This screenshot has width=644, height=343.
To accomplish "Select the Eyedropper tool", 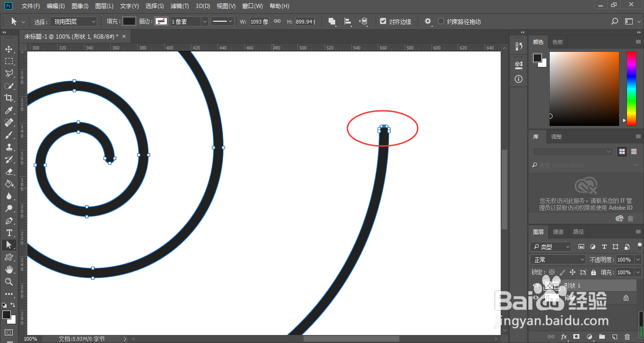I will click(8, 110).
